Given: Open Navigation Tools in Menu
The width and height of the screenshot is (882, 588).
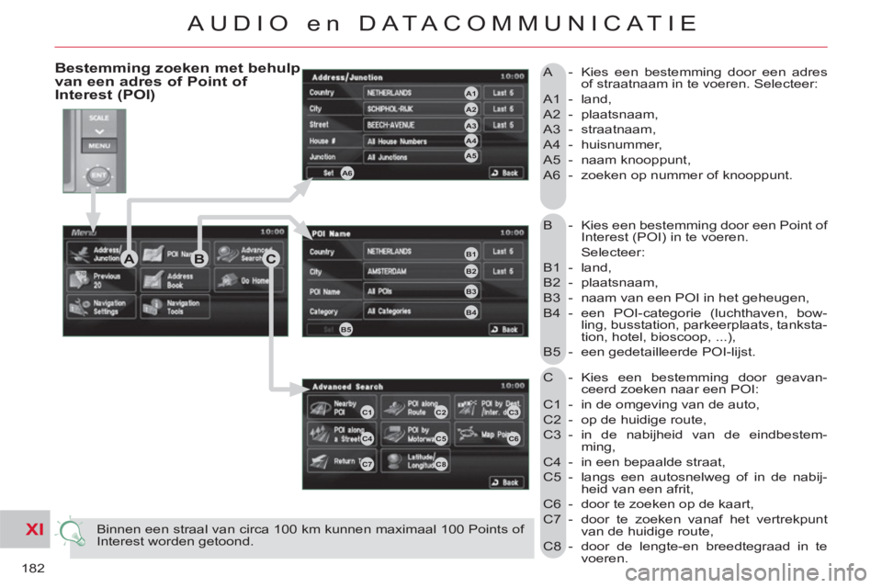Looking at the screenshot, I should [x=175, y=307].
